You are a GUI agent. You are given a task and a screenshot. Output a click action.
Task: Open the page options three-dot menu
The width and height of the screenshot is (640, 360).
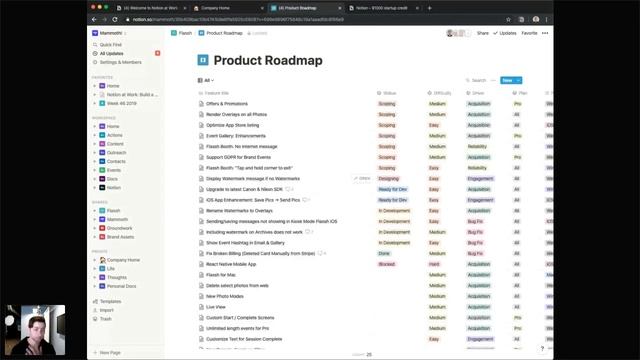pyautogui.click(x=545, y=33)
